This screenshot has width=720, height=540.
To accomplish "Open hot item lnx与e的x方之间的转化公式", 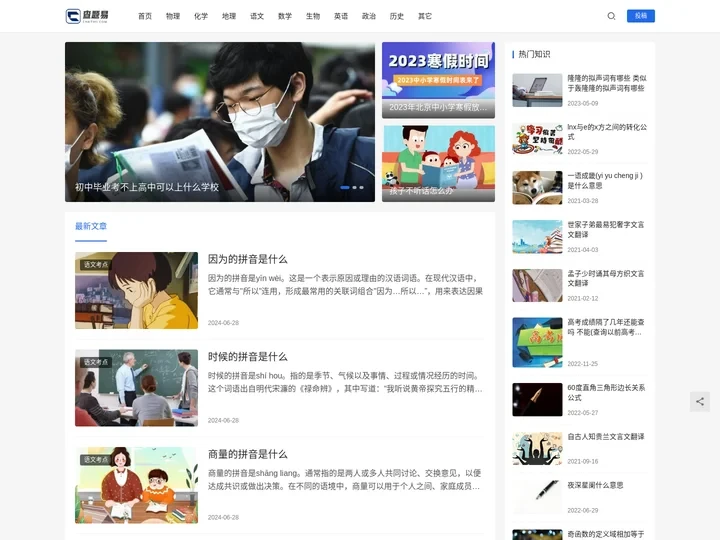I will coord(607,132).
